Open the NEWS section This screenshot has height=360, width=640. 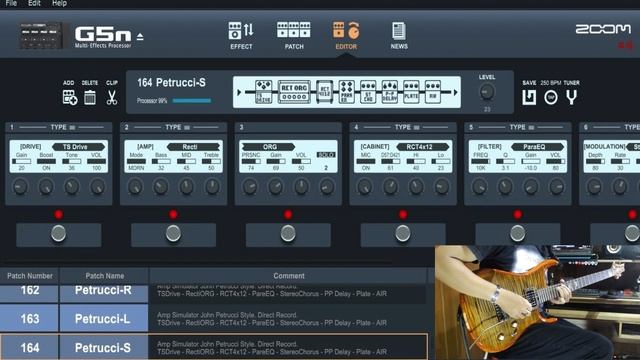click(399, 36)
